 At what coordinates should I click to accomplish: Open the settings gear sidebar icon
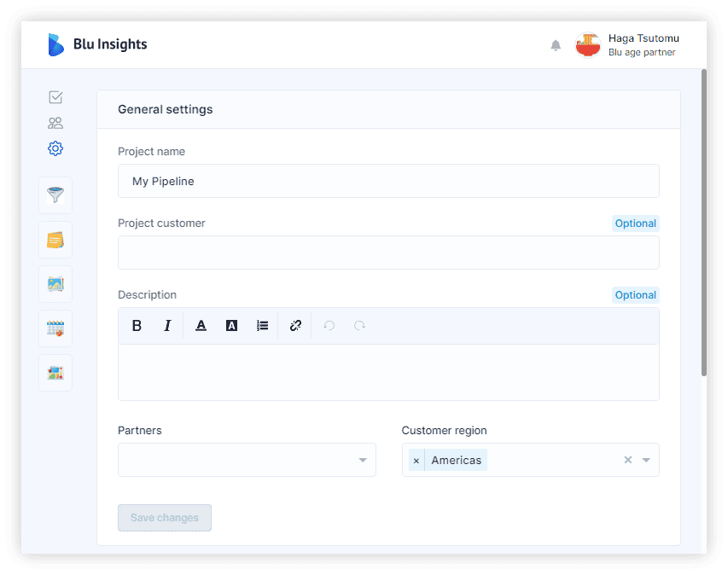[55, 148]
